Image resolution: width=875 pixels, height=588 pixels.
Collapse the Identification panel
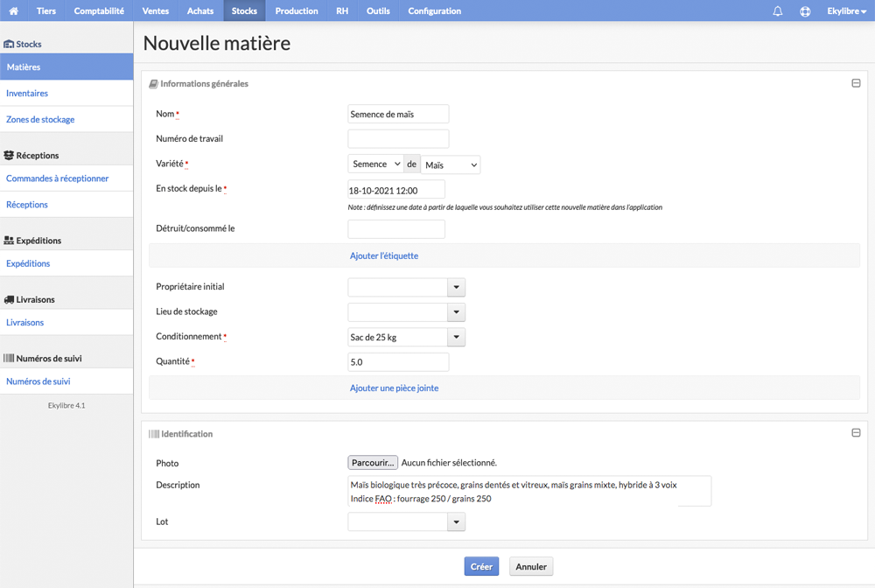(856, 433)
